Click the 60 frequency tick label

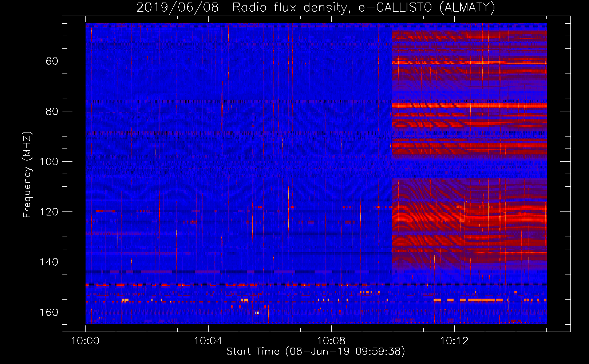point(52,61)
